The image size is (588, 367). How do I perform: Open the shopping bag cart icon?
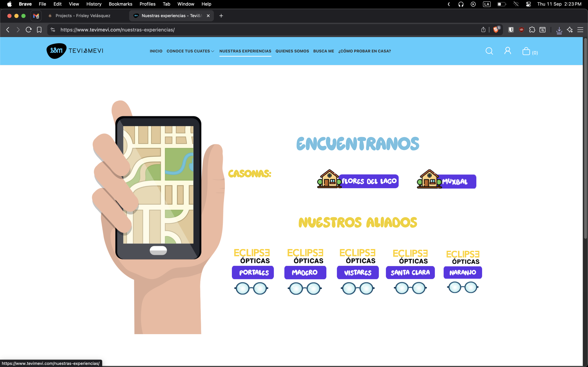526,51
